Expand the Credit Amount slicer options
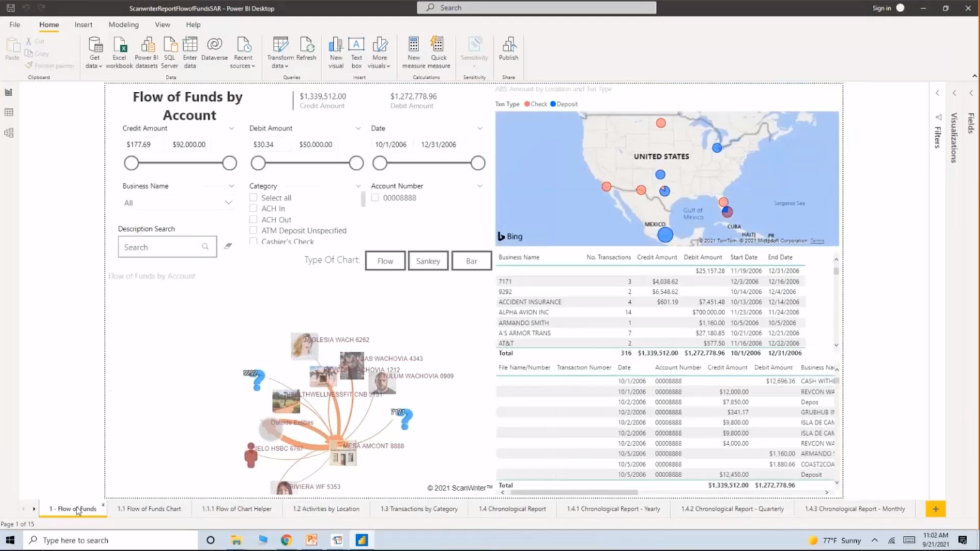The width and height of the screenshot is (980, 551). (231, 128)
